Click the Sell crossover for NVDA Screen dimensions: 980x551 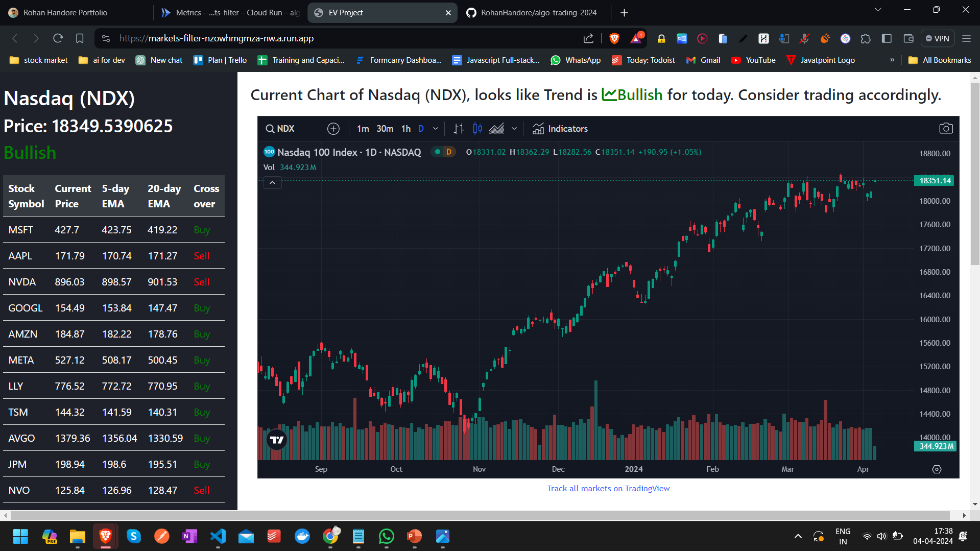(202, 282)
